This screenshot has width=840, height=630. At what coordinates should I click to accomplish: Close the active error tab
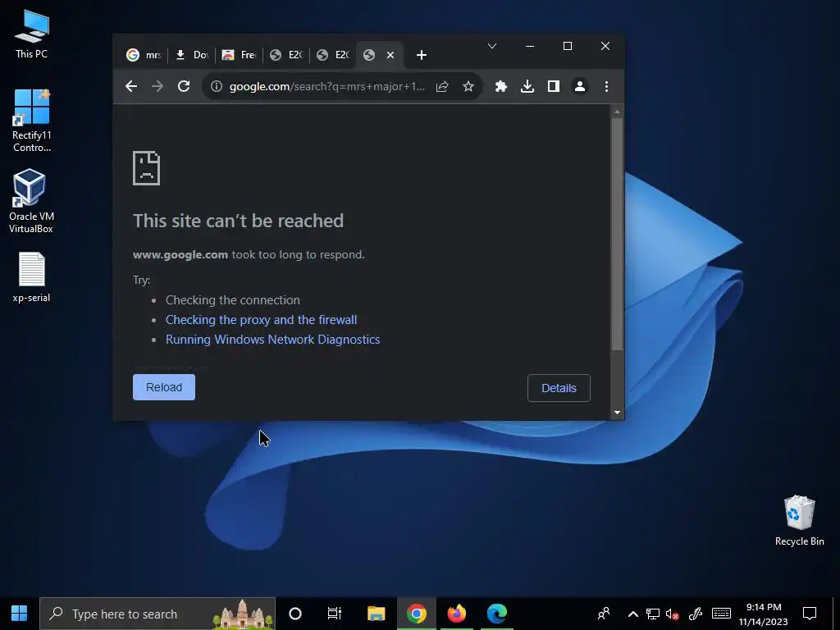pyautogui.click(x=390, y=55)
